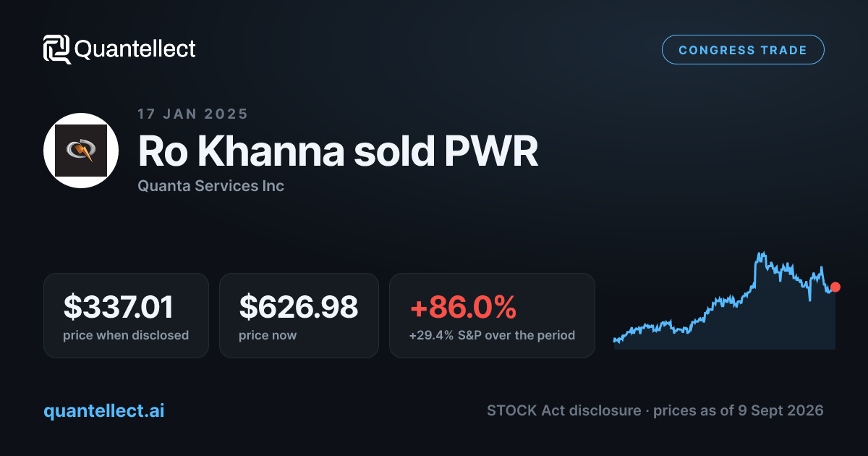Select the 17 JAN 2025 date label

(193, 114)
